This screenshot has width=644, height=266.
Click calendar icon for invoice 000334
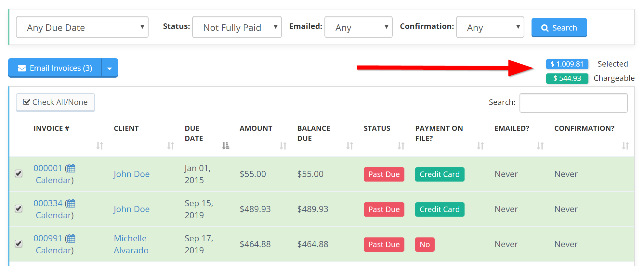coord(71,203)
